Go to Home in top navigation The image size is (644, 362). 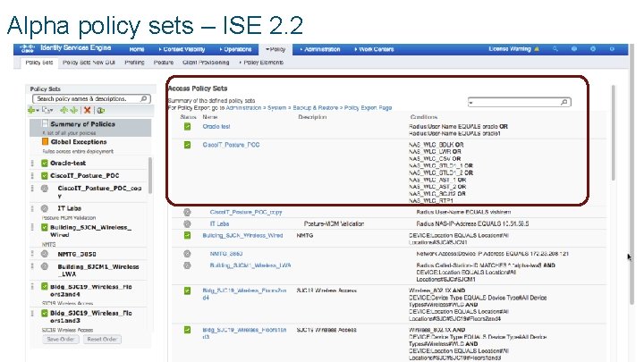137,49
